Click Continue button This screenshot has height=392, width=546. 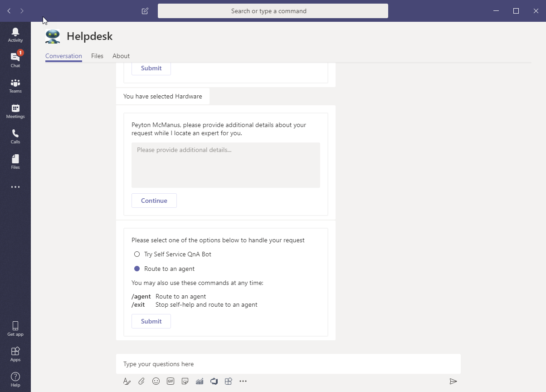(x=154, y=201)
